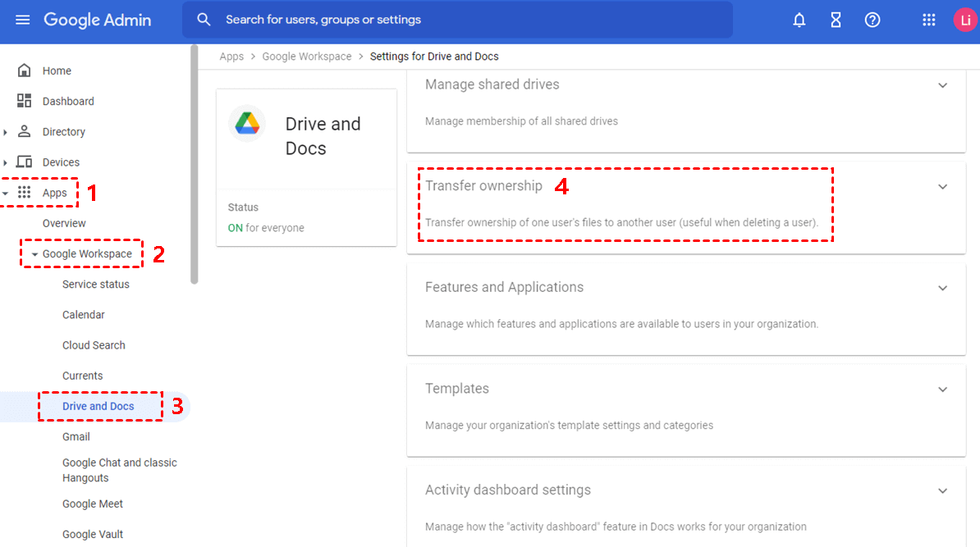This screenshot has height=547, width=980.
Task: Click the user account avatar
Action: [964, 20]
